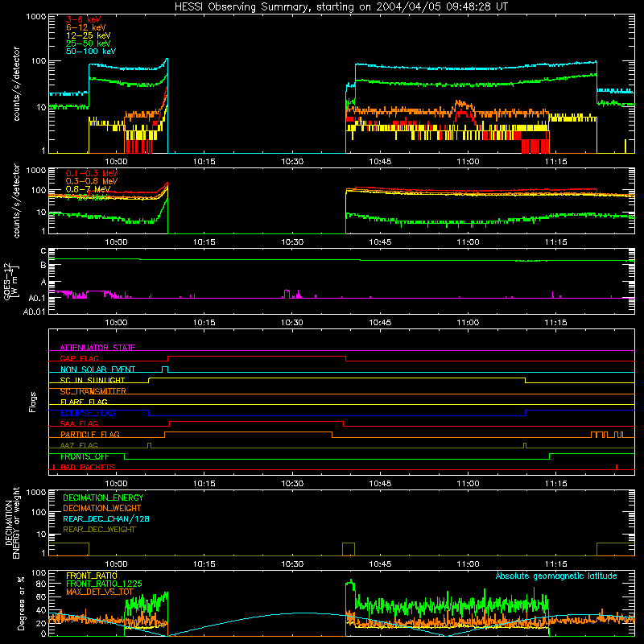Click the 0.3-0.8 MeV legend label

point(92,181)
